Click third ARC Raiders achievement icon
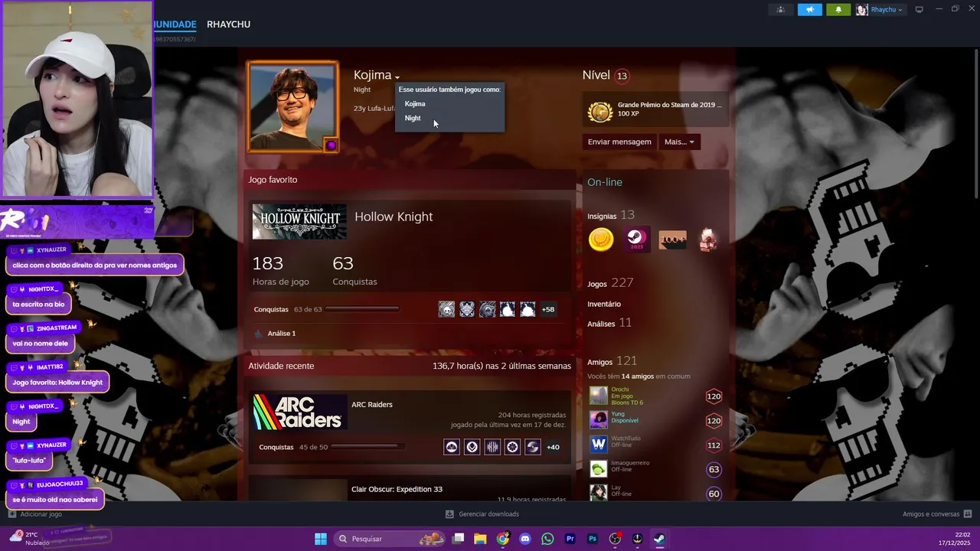Screen dimensions: 980x551 click(492, 447)
